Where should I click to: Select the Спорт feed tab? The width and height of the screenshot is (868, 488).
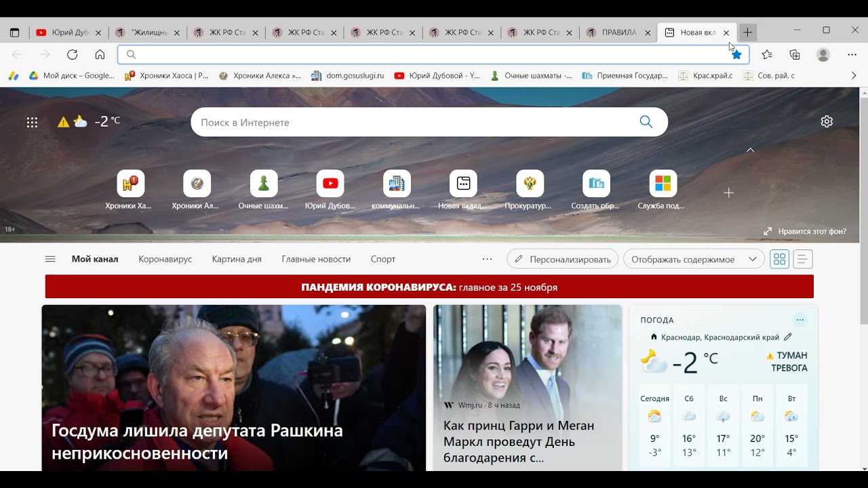(383, 259)
